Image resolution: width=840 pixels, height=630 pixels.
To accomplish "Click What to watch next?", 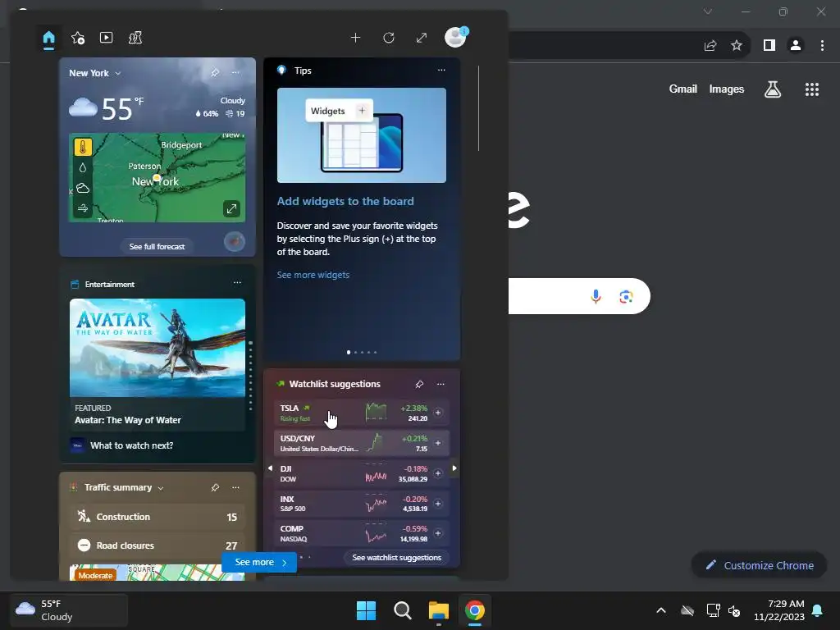I will tap(132, 445).
